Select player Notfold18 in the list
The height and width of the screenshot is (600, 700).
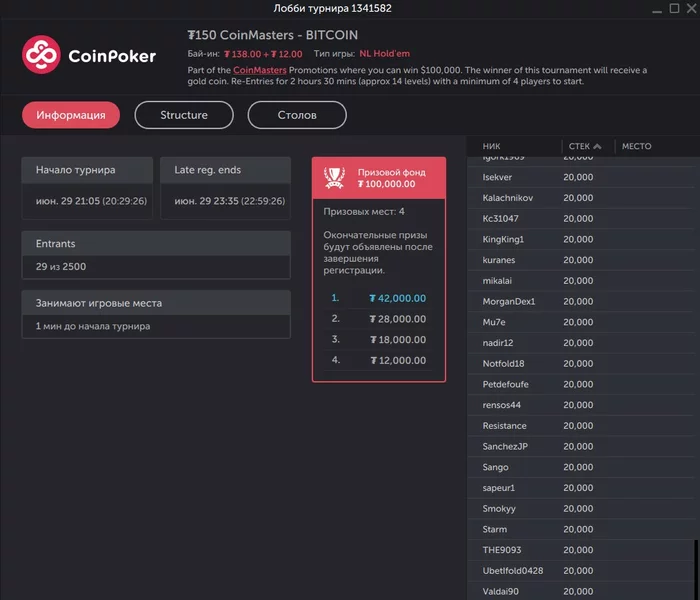point(581,364)
